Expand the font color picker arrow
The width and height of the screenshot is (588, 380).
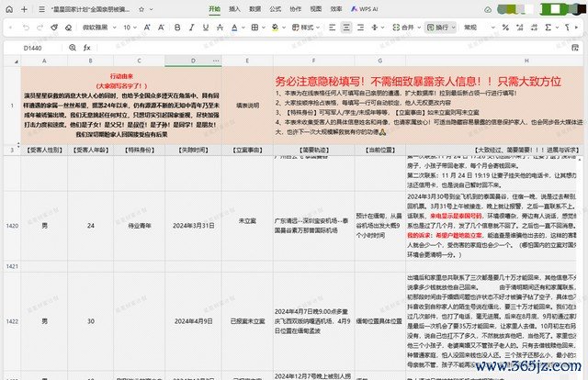coord(243,28)
